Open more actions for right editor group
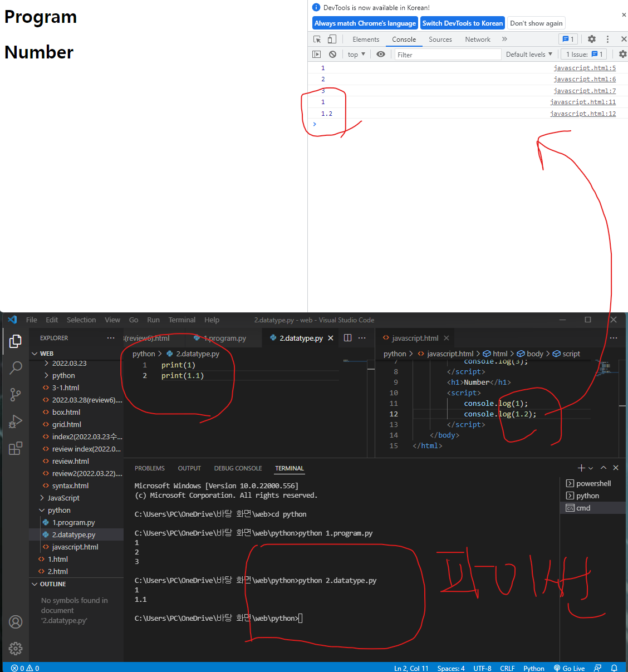628x672 pixels. [x=614, y=338]
